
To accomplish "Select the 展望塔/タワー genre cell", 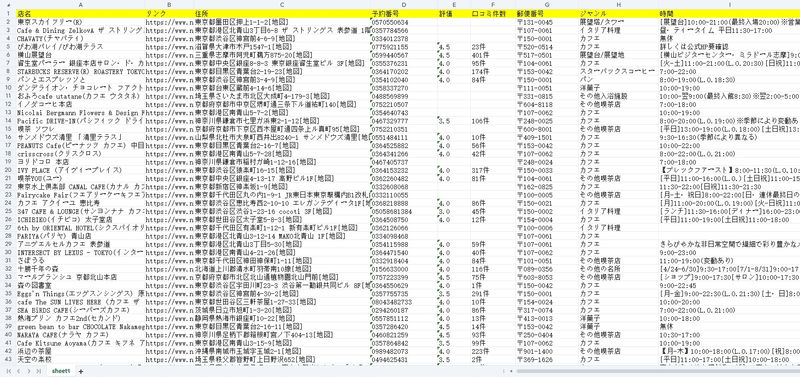I will pos(618,22).
